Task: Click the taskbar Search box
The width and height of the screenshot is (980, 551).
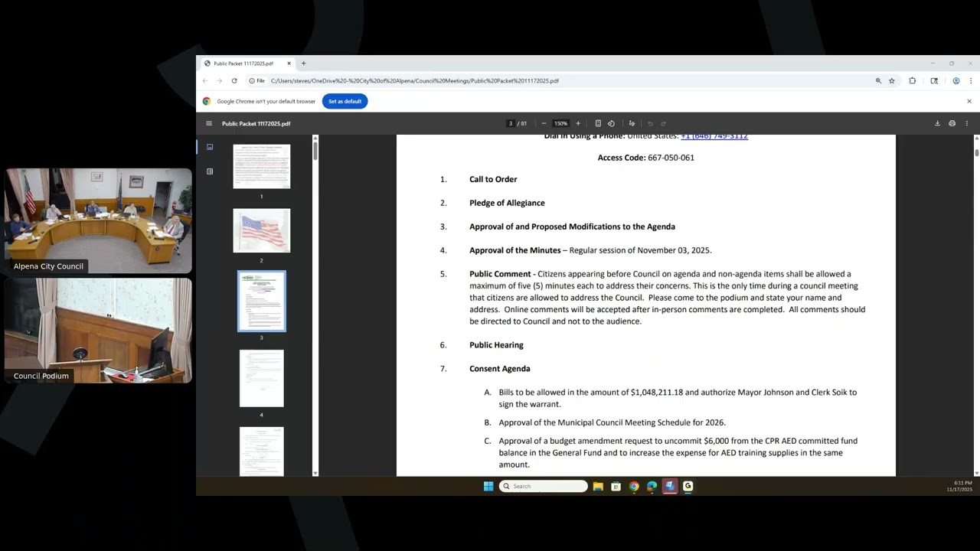Action: tap(544, 486)
